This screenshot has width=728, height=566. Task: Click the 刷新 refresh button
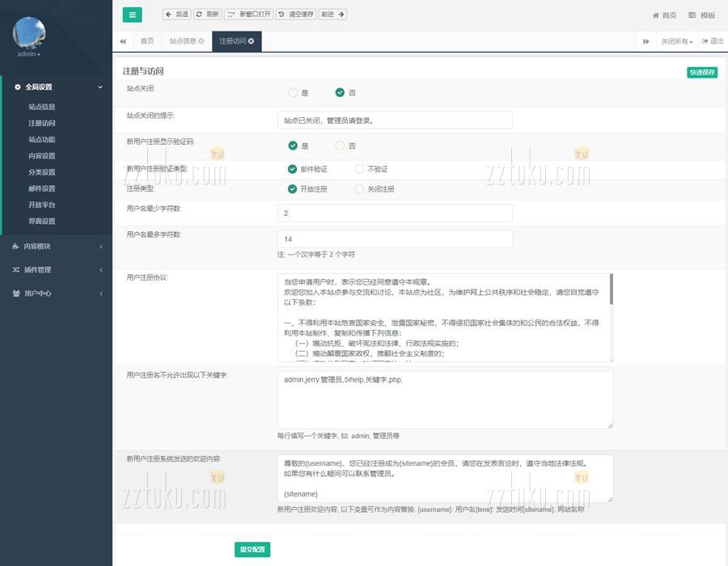coord(207,15)
